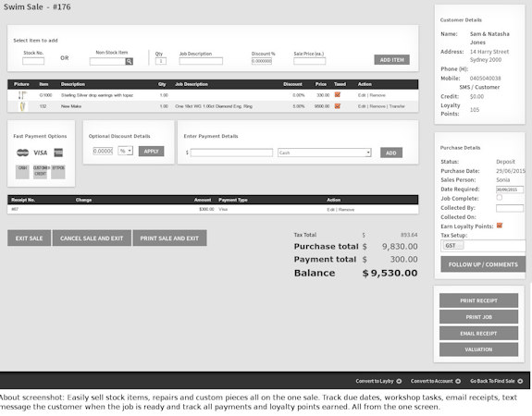Click Edit link for item G1000
Screen dimensions: 532x416
[x=362, y=95]
